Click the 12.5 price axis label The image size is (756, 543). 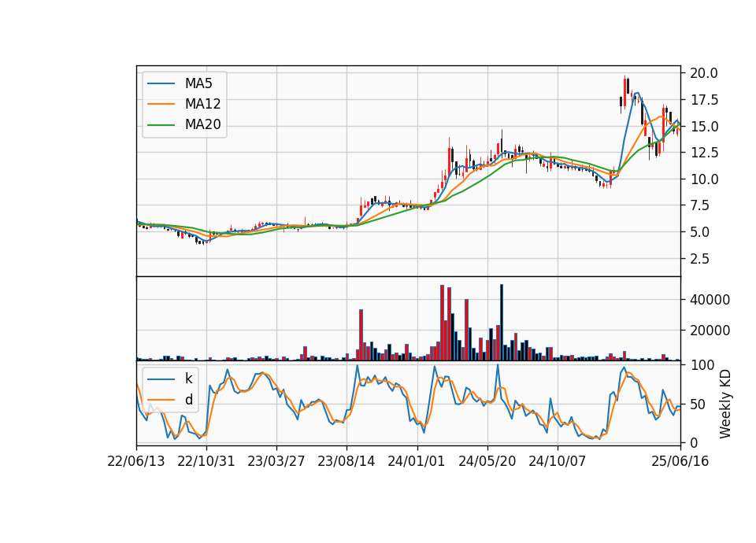[x=704, y=153]
